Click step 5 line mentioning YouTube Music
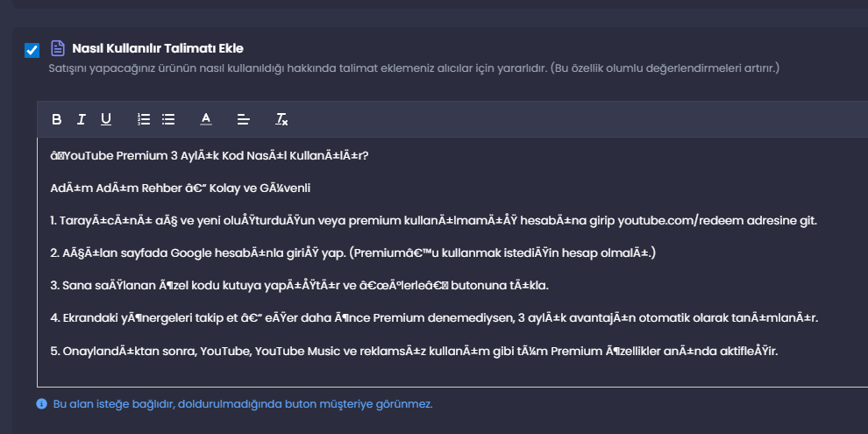Image resolution: width=868 pixels, height=434 pixels. 414,352
